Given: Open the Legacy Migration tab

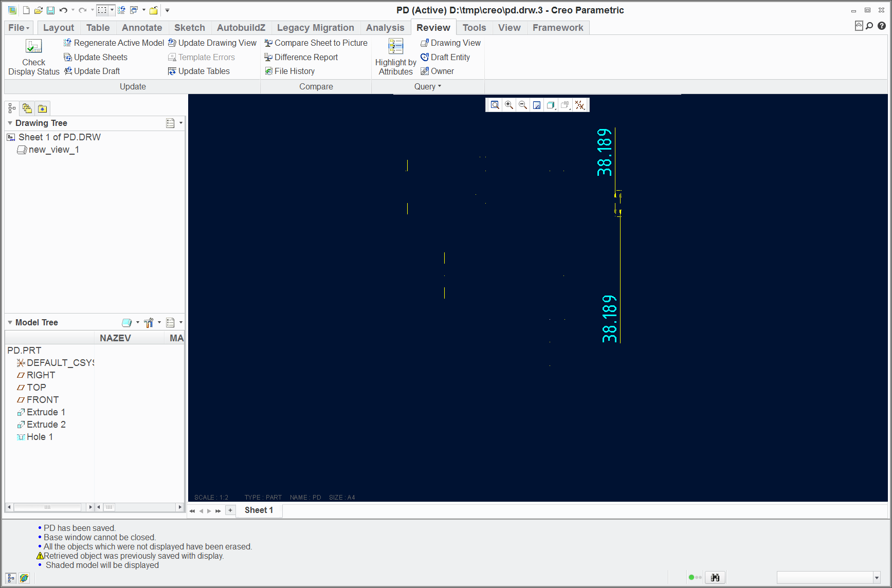Looking at the screenshot, I should (316, 28).
